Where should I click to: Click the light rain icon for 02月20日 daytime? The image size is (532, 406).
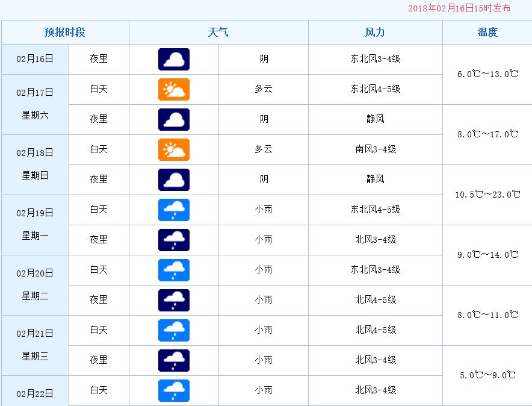click(174, 270)
